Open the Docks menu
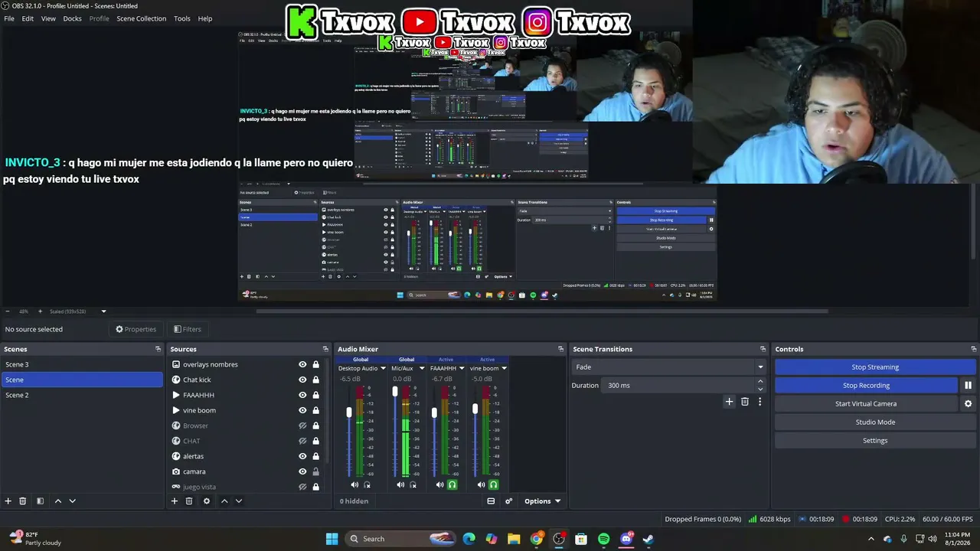The height and width of the screenshot is (551, 980). pyautogui.click(x=72, y=18)
